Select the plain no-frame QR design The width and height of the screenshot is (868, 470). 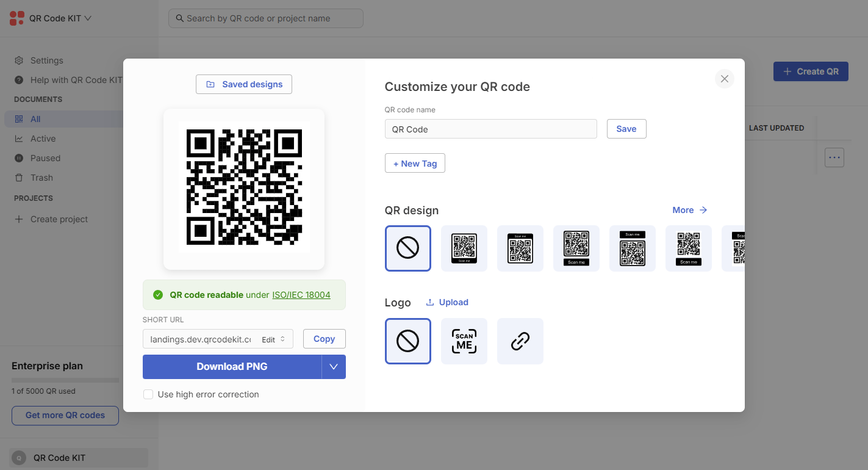(x=407, y=248)
